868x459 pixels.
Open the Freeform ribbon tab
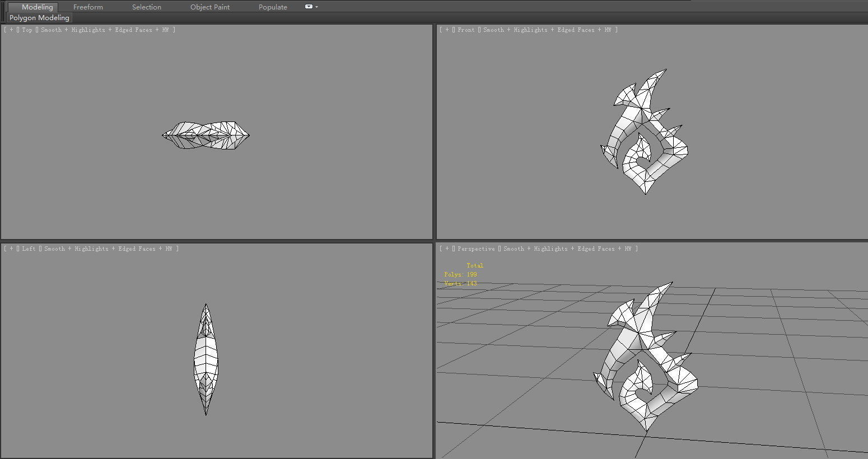[x=88, y=7]
